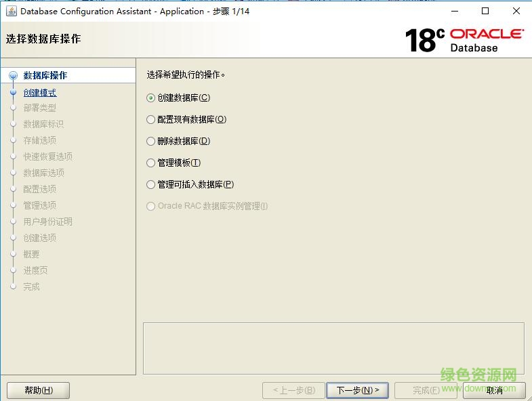The width and height of the screenshot is (532, 401).
Task: Open the 创建模式 step link
Action: point(40,92)
